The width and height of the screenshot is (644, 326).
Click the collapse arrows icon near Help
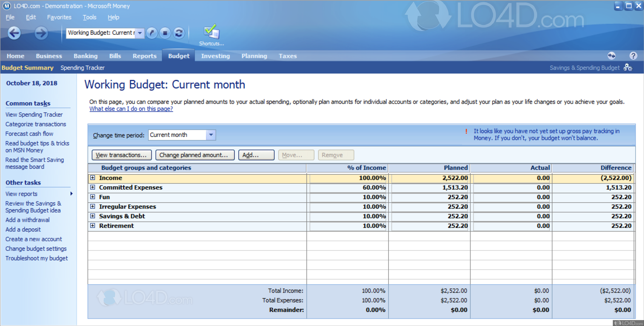pyautogui.click(x=611, y=56)
